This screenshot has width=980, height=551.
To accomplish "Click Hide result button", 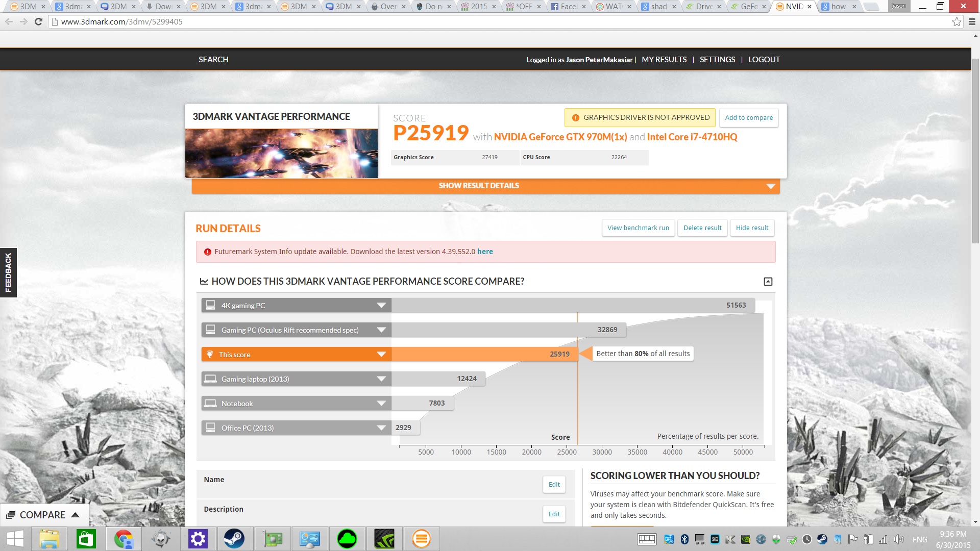I will point(752,228).
